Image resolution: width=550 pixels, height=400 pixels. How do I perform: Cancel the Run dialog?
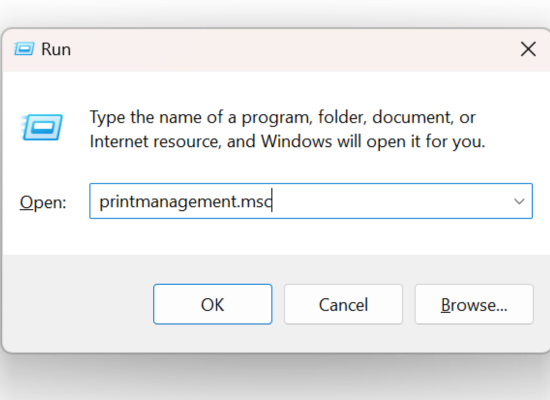[343, 304]
